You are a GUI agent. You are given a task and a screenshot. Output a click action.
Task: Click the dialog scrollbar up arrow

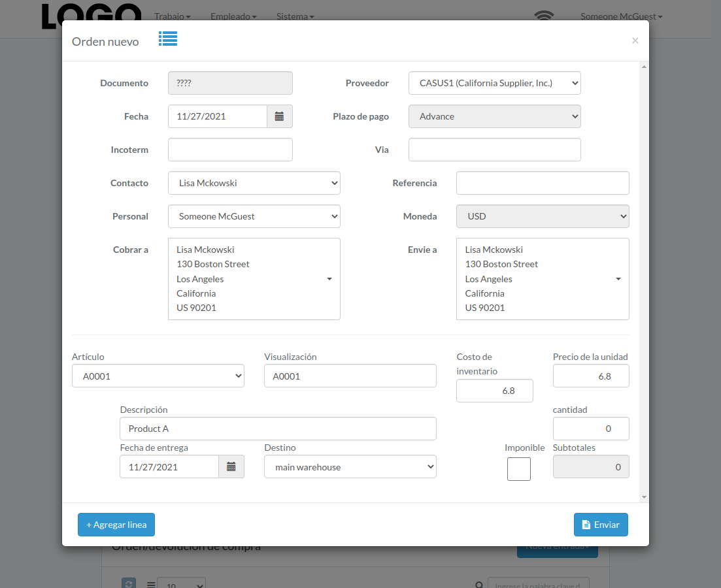(x=644, y=67)
